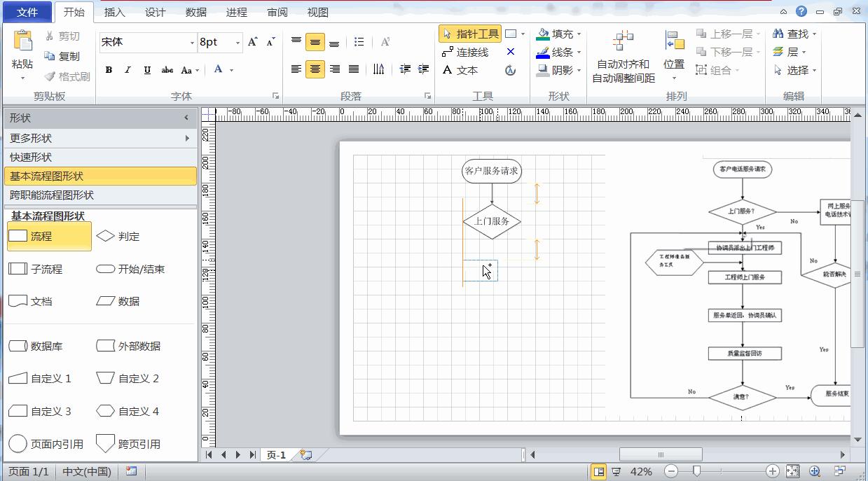The width and height of the screenshot is (868, 481).
Task: Open the font size 8pt dropdown
Action: (238, 43)
